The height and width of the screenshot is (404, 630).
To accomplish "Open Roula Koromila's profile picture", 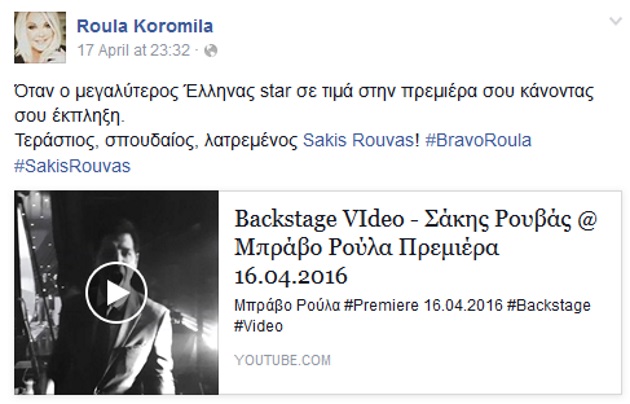I will tap(40, 37).
